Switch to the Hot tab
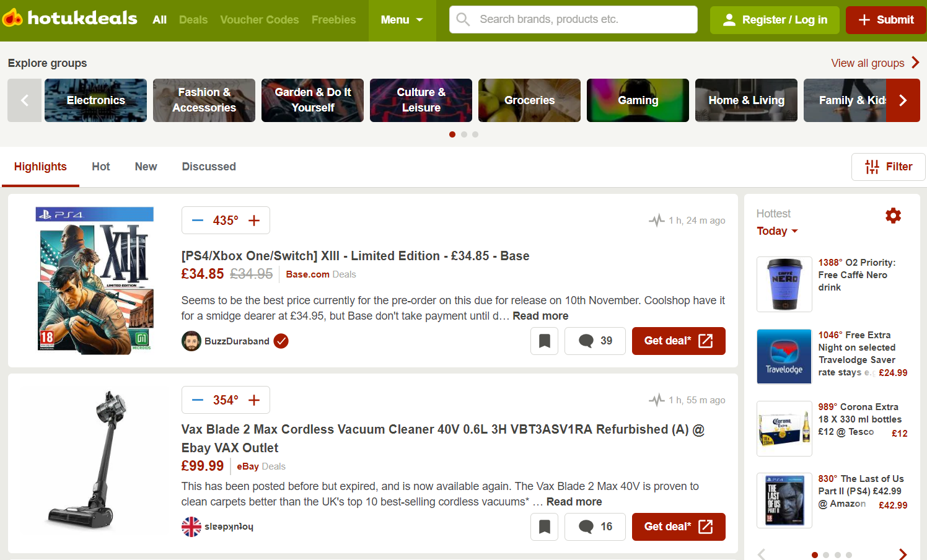927x560 pixels. click(x=101, y=167)
